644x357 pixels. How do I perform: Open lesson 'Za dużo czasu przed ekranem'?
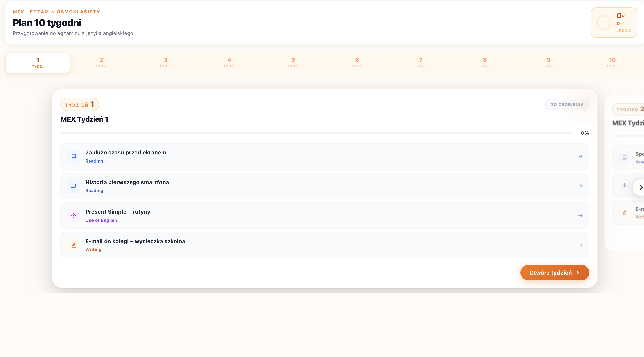tap(325, 156)
